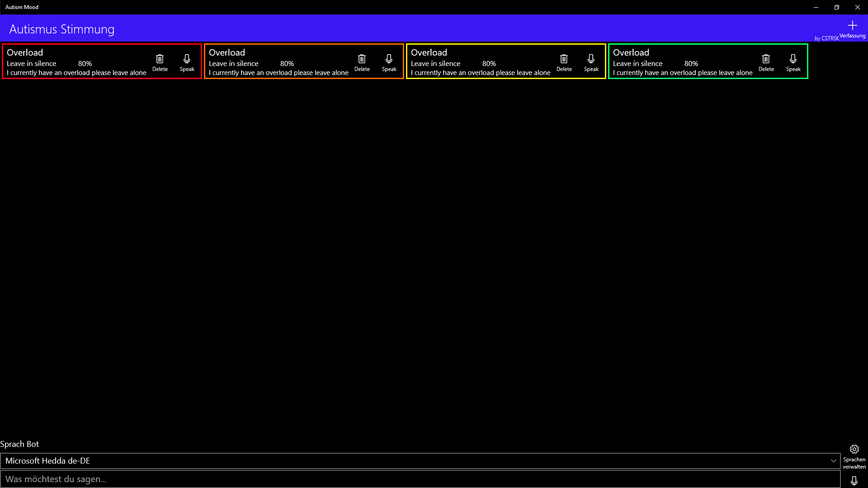Image resolution: width=868 pixels, height=488 pixels.
Task: Speak the yellow-bordered Overload message
Action: pyautogui.click(x=591, y=62)
